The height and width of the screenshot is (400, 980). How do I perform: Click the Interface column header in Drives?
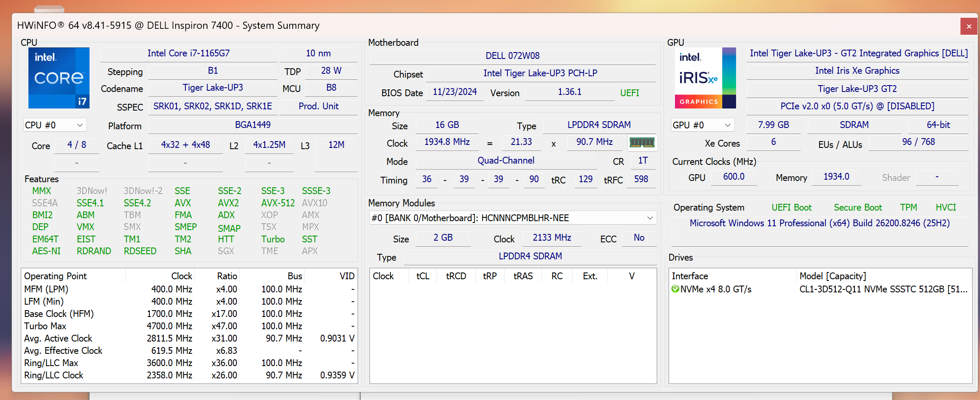click(733, 276)
